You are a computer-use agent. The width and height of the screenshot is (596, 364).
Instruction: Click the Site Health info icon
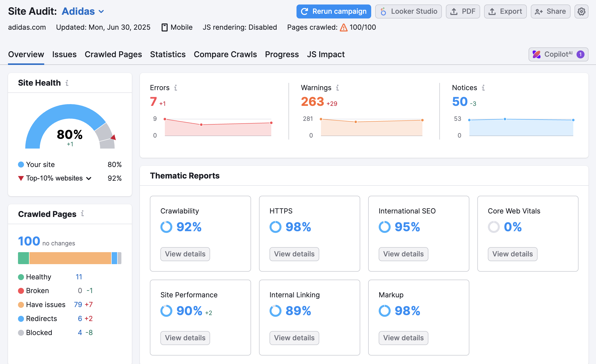[67, 83]
